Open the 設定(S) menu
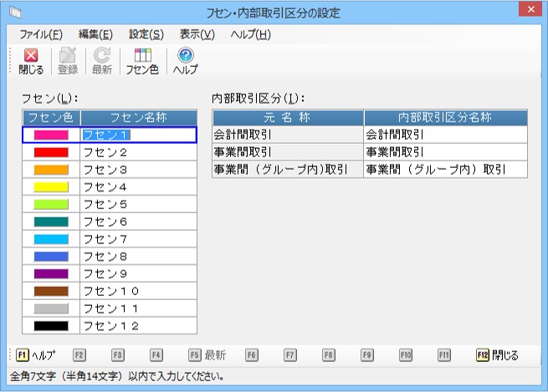The width and height of the screenshot is (548, 392). [x=146, y=34]
